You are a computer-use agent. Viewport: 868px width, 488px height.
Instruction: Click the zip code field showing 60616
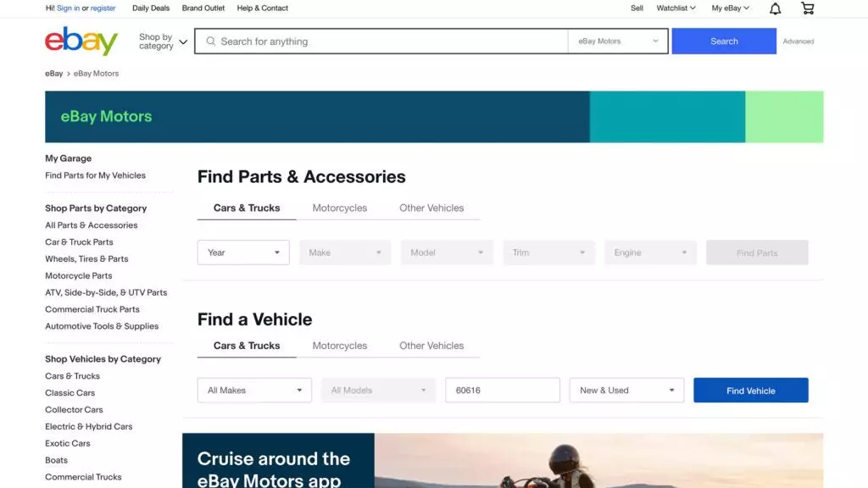click(503, 390)
